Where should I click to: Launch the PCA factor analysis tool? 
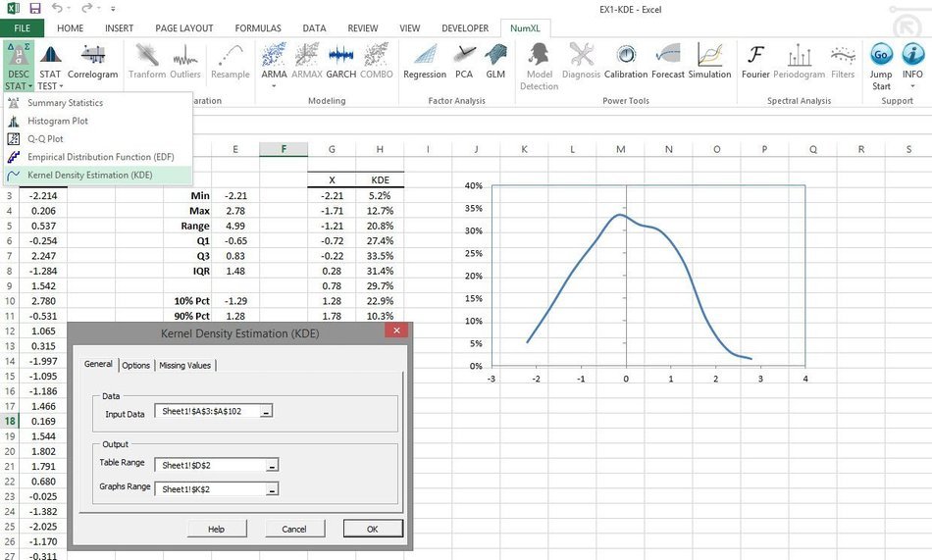pos(464,62)
